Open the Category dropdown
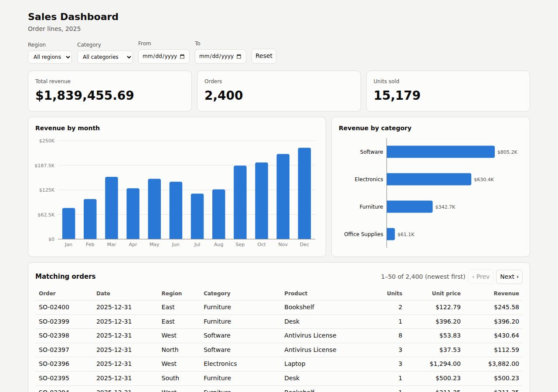This screenshot has width=558, height=392. coord(105,57)
